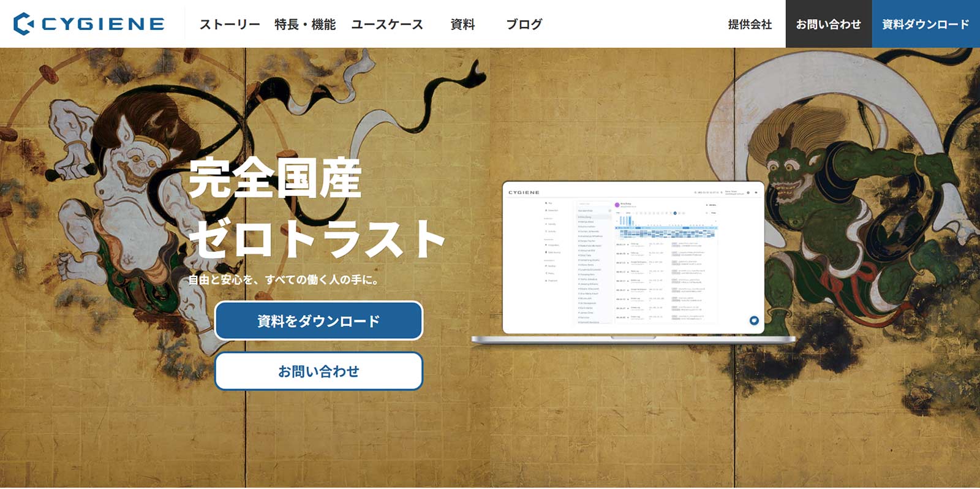The width and height of the screenshot is (980, 489).
Task: Click the CYGIENE logo
Action: tap(89, 24)
